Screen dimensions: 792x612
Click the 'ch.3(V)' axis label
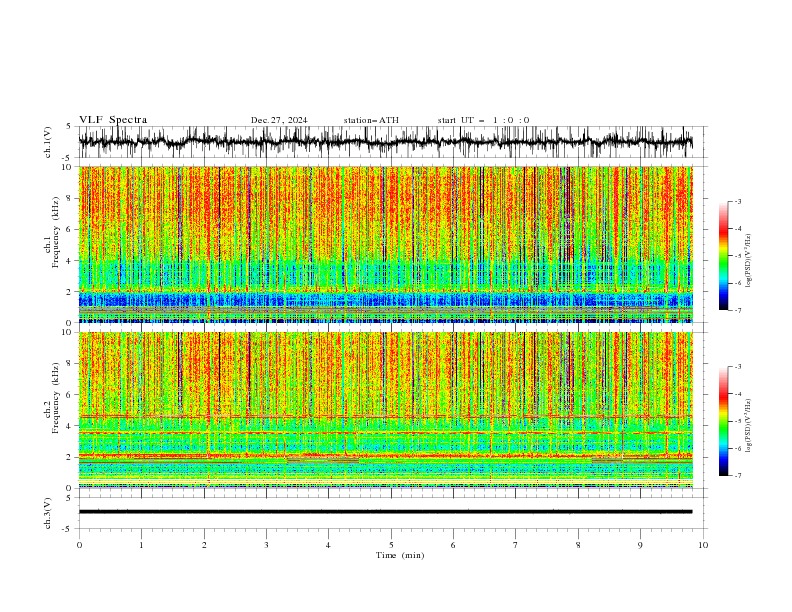coord(48,513)
